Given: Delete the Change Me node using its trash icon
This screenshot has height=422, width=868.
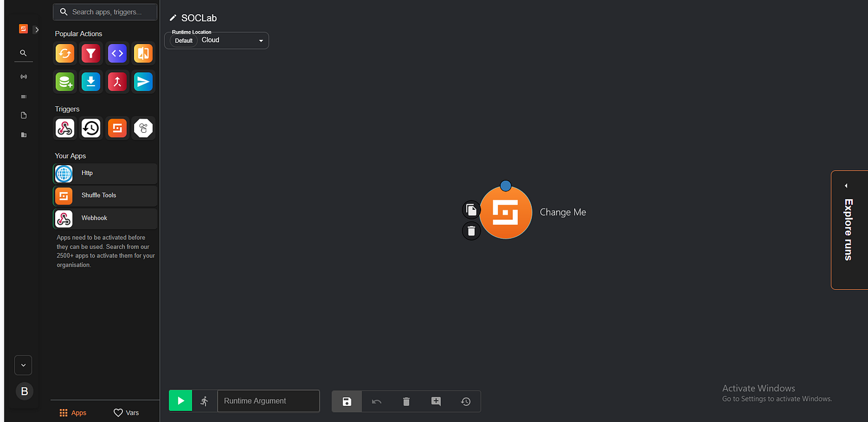Looking at the screenshot, I should pyautogui.click(x=471, y=231).
